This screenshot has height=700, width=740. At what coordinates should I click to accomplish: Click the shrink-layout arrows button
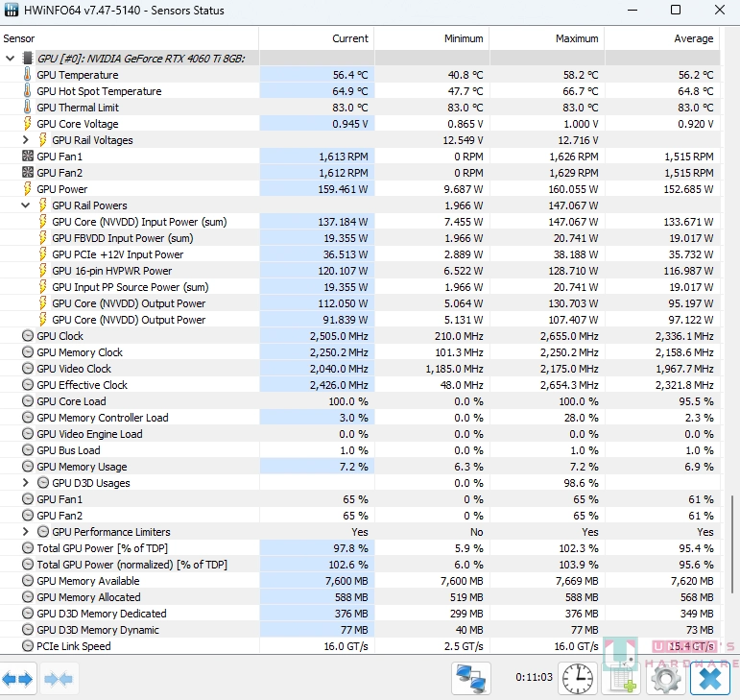(x=58, y=679)
